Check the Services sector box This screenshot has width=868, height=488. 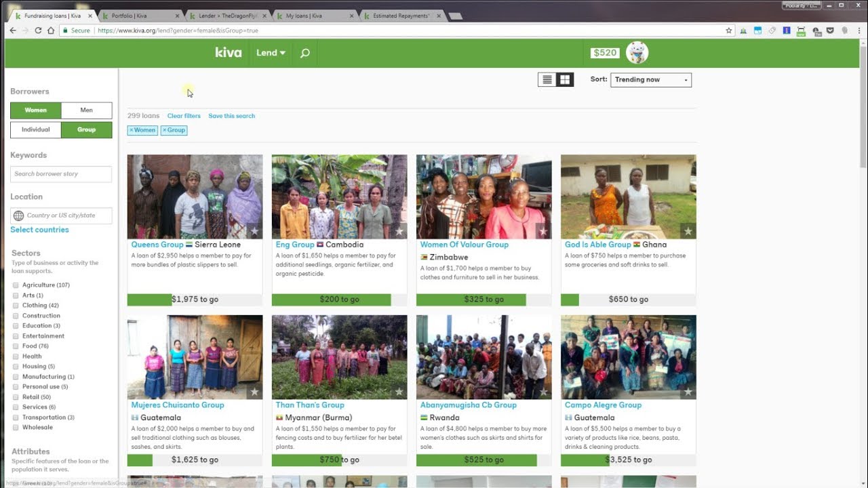(x=16, y=407)
